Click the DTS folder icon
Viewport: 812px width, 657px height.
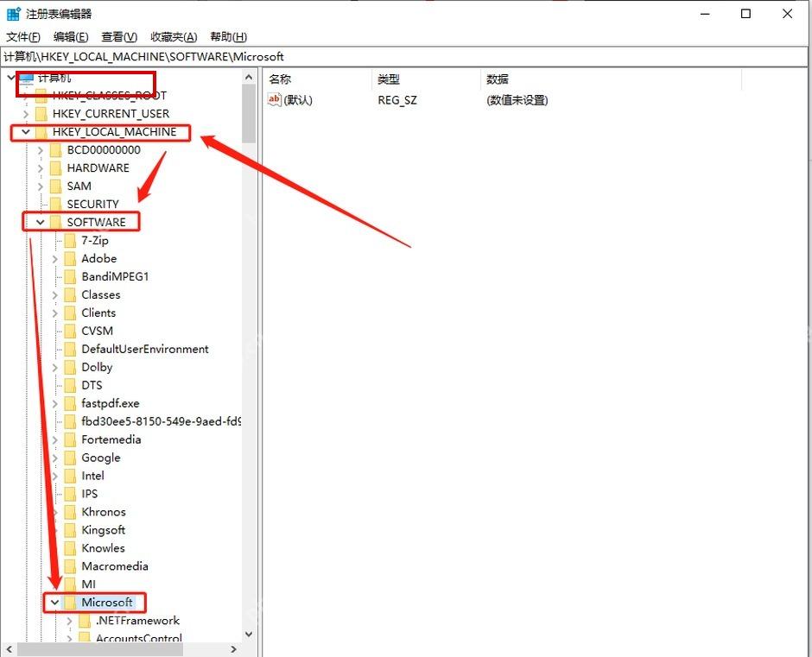[70, 385]
